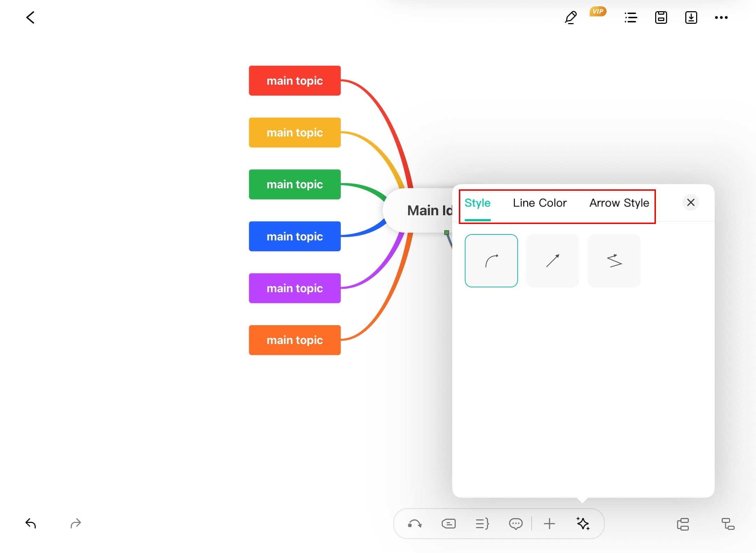
Task: Select the curved arrow line style
Action: (491, 261)
